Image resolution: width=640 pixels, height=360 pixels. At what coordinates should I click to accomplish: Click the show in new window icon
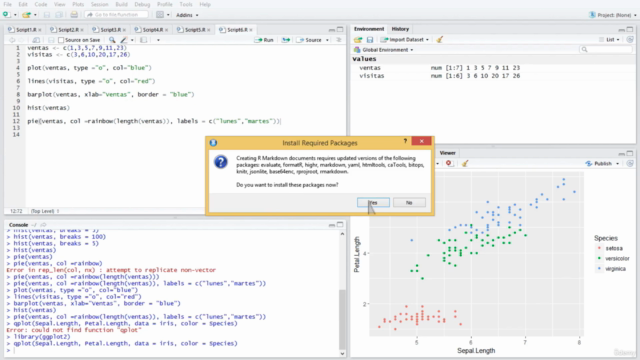(x=36, y=40)
